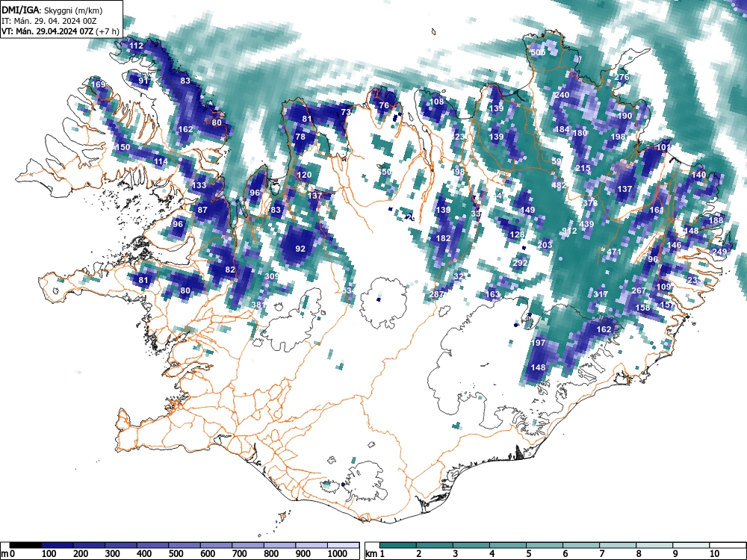Click the map value 188 in the east
Image resolution: width=747 pixels, height=560 pixels.
716,220
